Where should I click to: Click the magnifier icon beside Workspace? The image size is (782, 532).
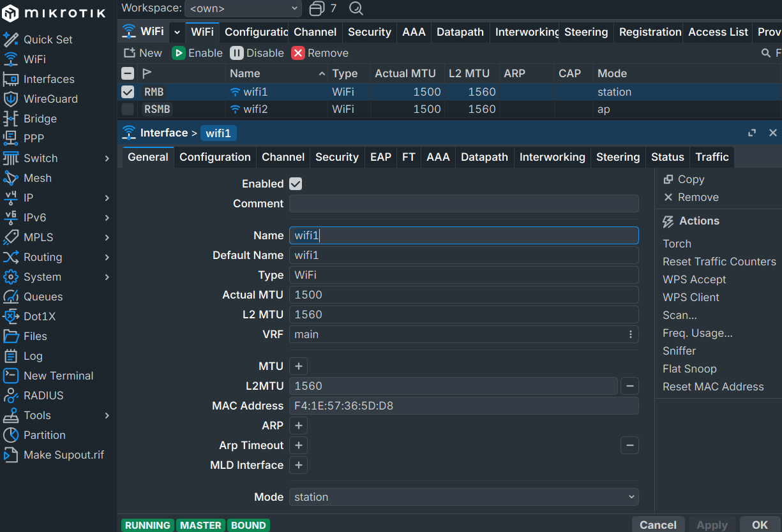tap(356, 8)
